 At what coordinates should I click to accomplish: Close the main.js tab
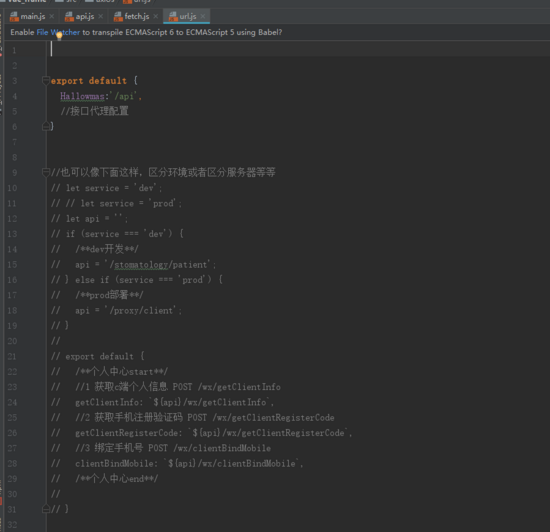point(52,16)
